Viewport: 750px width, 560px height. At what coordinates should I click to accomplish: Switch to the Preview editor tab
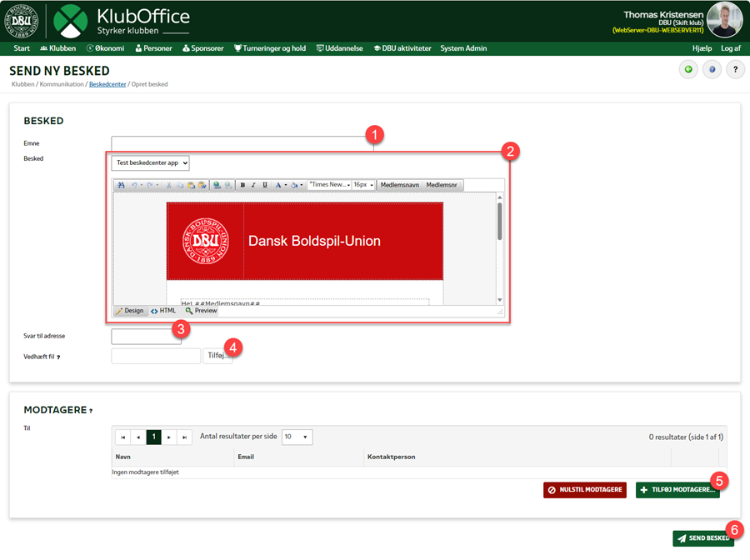coord(202,311)
